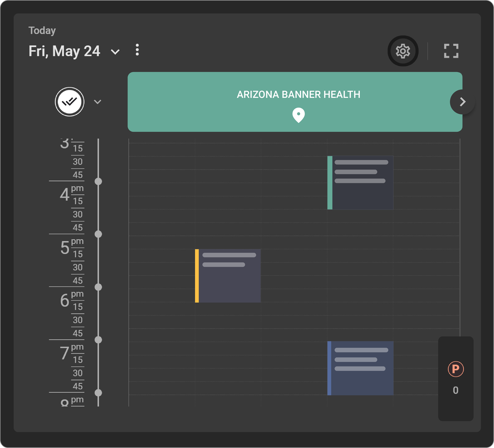The image size is (494, 448).
Task: Click the 6 pm timeline marker dot
Action: tap(98, 287)
